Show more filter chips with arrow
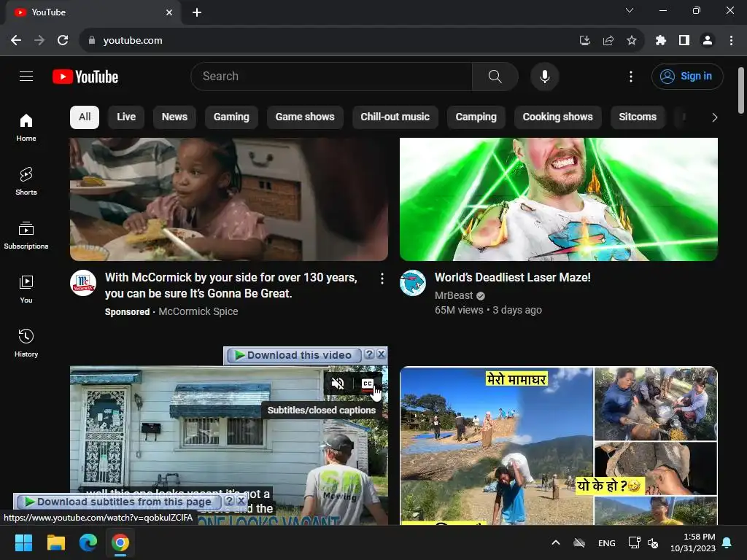Screen dimensions: 747x560 coord(714,117)
